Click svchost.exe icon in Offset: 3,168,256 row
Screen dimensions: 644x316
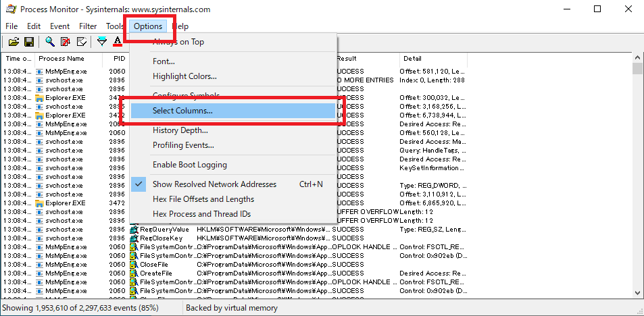[39, 107]
